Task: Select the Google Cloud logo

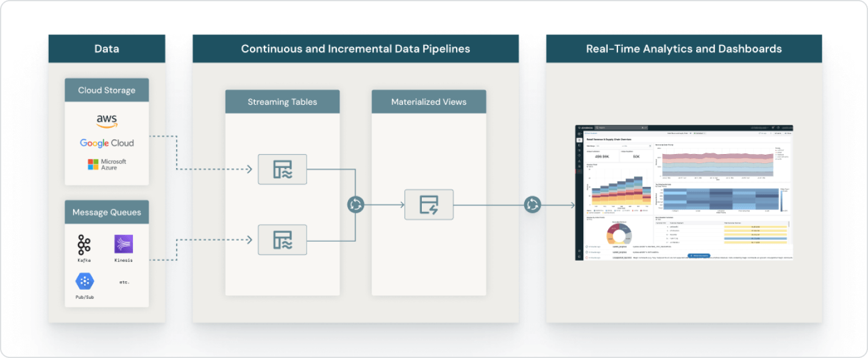Action: click(107, 143)
